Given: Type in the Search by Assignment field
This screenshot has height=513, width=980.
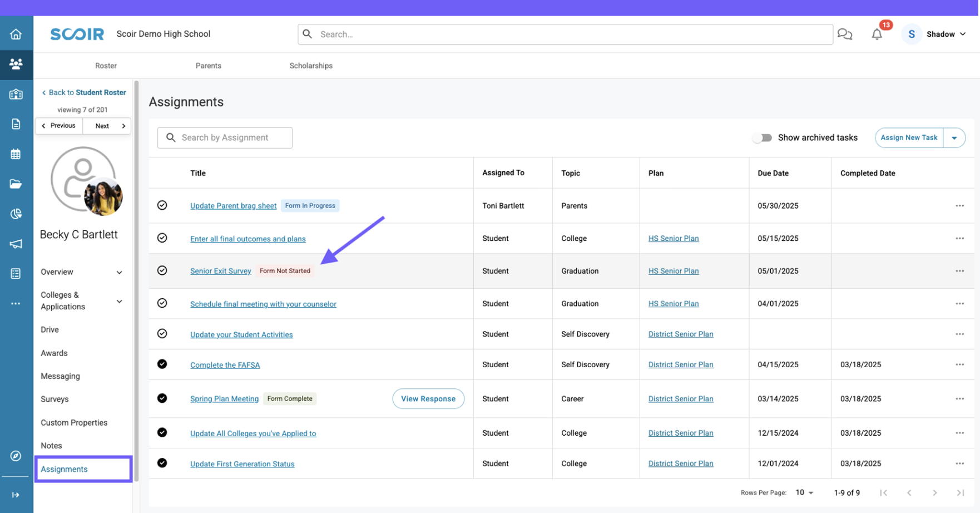Looking at the screenshot, I should point(225,137).
